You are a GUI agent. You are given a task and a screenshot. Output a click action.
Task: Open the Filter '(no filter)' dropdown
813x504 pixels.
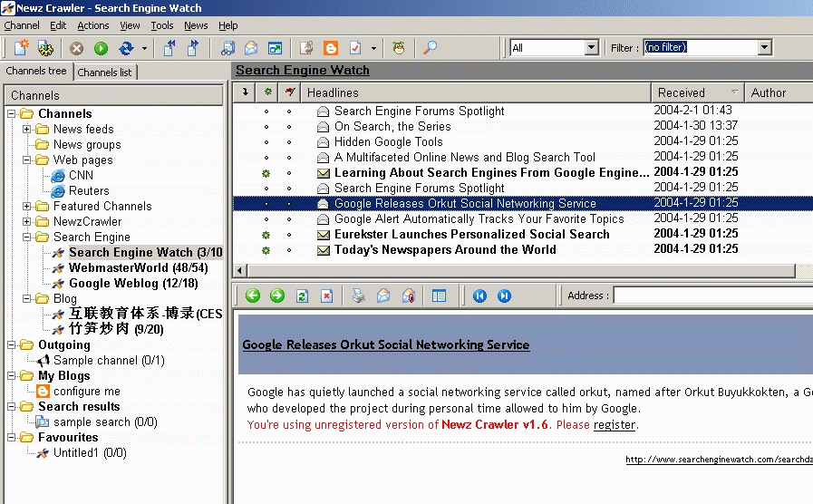tap(764, 48)
